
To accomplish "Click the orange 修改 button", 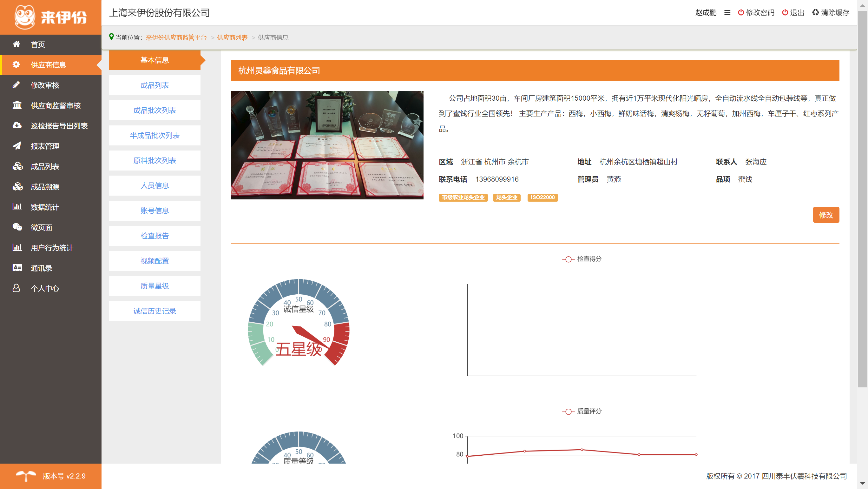I will [825, 215].
